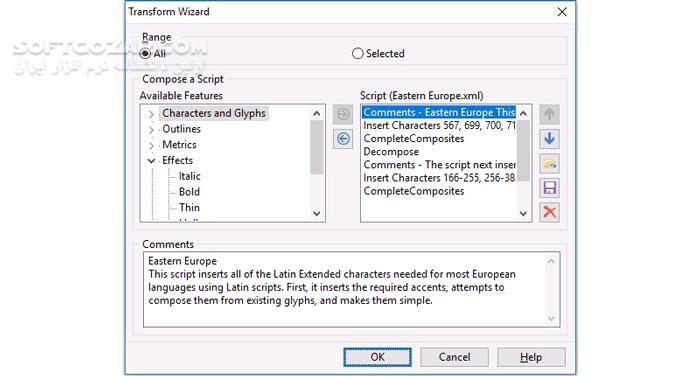This screenshot has width=700, height=376.
Task: Select Outlines in Available Features
Action: click(181, 129)
